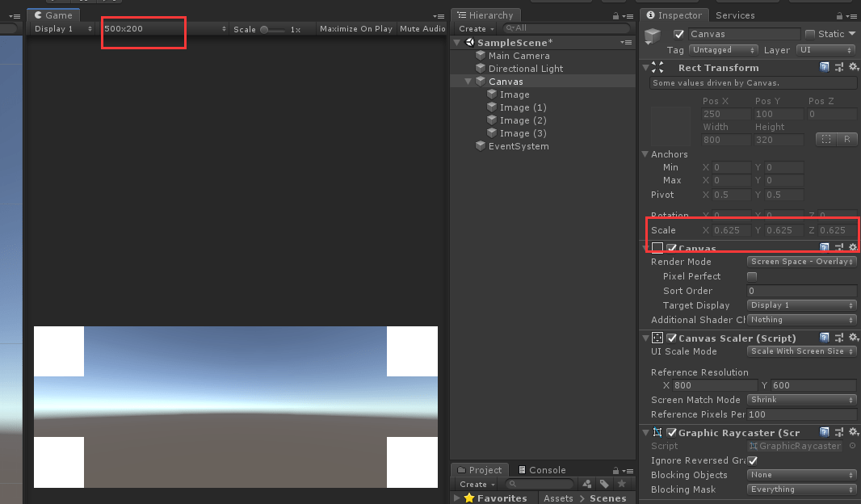Image resolution: width=861 pixels, height=504 pixels.
Task: Open SampleScene options menu in Hierarchy
Action: coord(626,42)
